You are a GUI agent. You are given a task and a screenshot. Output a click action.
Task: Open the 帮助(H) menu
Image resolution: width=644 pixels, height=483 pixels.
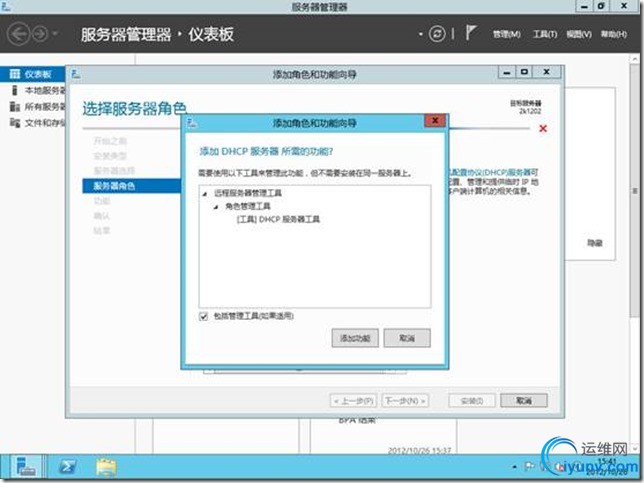(614, 34)
